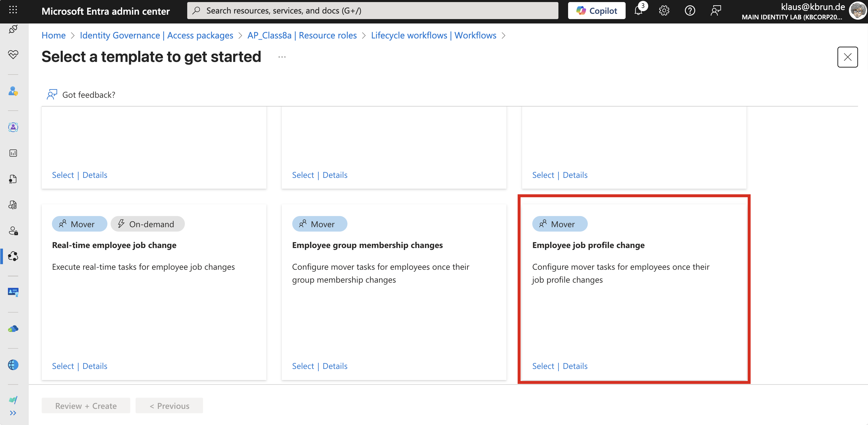
Task: Click in the search resources field
Action: click(x=372, y=11)
